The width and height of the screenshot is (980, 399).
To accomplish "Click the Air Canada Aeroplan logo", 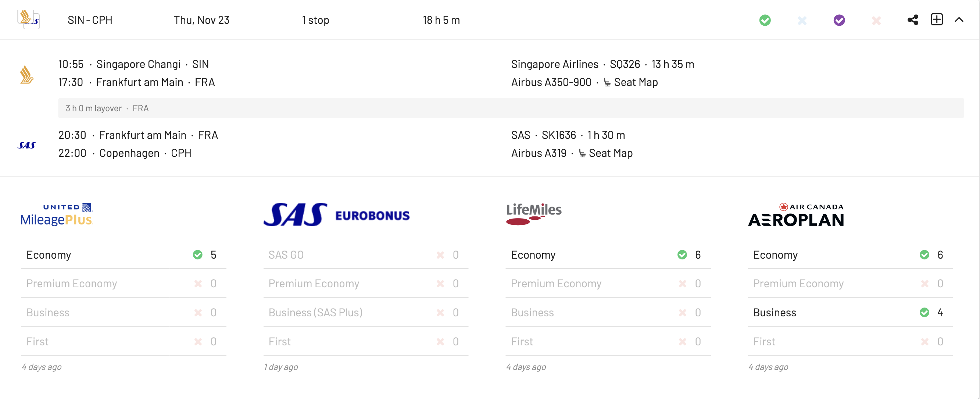I will [x=796, y=215].
